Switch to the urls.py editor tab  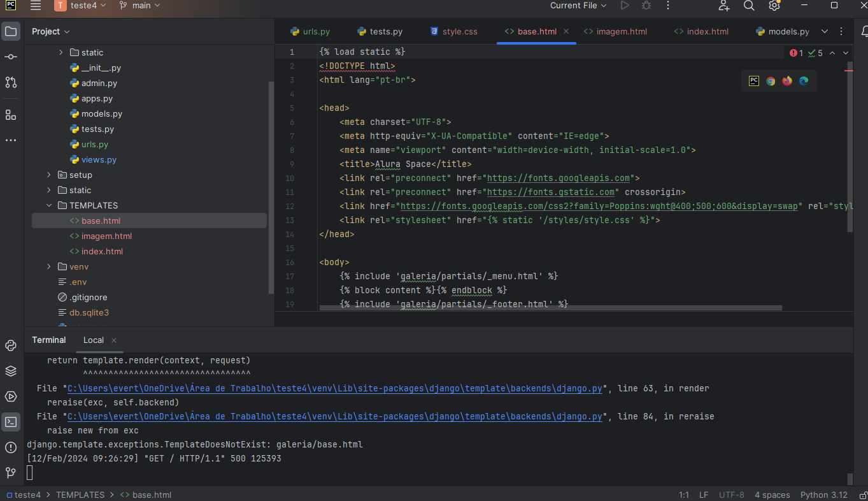[x=310, y=31]
